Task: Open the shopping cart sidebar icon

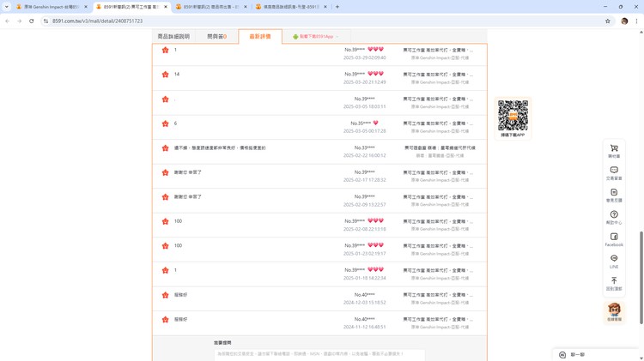Action: click(614, 150)
